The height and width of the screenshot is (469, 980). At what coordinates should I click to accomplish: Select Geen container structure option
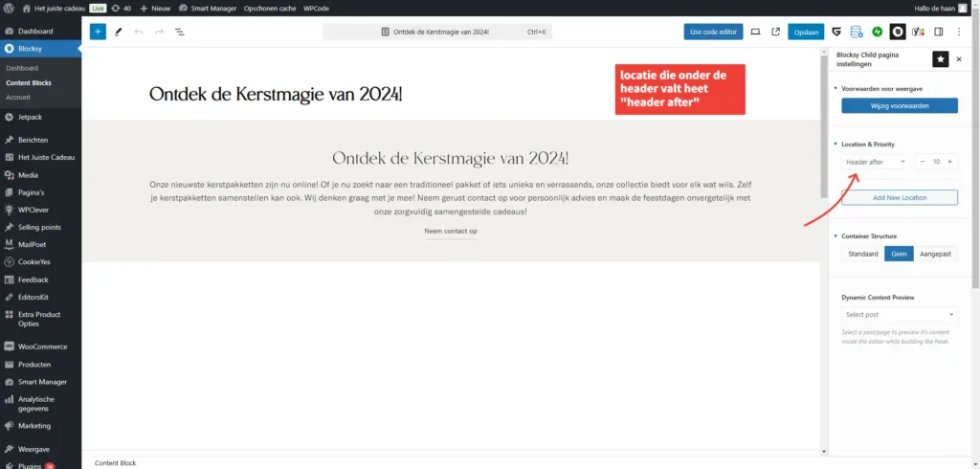tap(900, 254)
